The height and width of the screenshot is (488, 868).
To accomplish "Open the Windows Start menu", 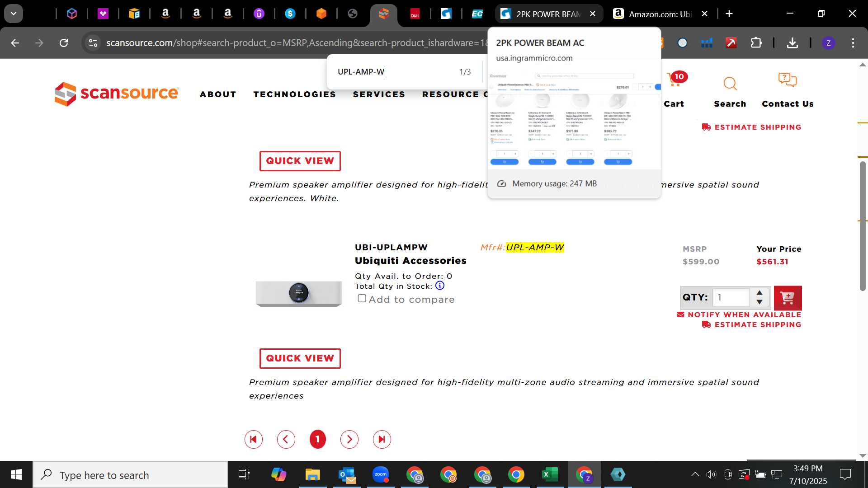I will [16, 474].
